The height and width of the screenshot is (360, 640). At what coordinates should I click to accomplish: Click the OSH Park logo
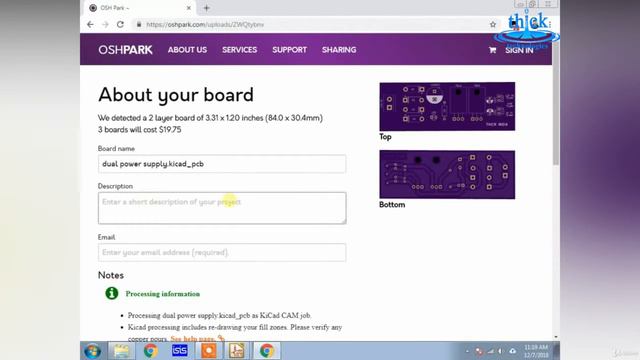(125, 50)
